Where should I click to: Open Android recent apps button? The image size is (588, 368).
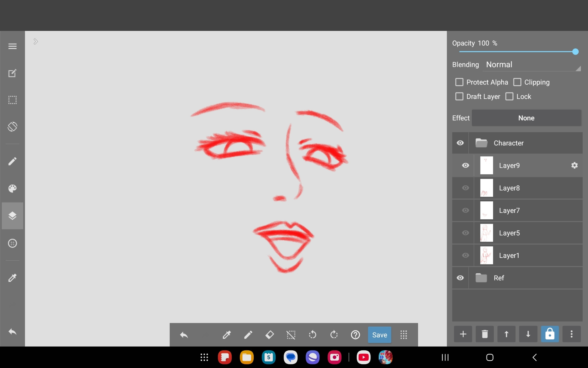click(x=445, y=357)
